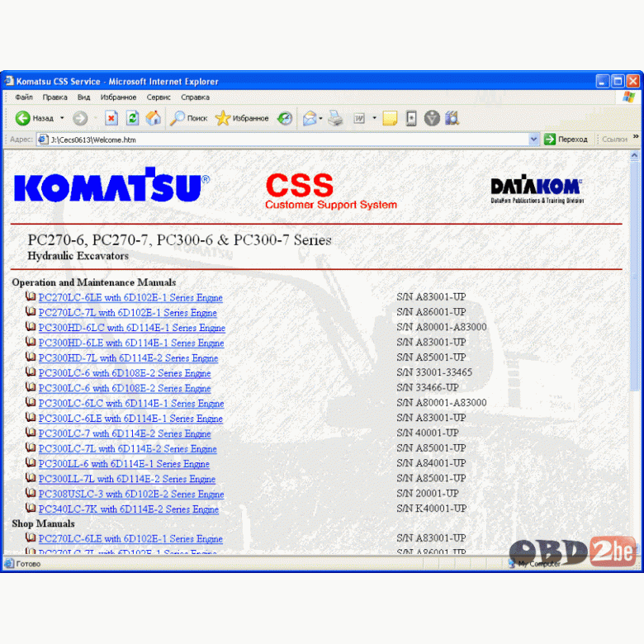Screen dimensions: 644x644
Task: Click the S/N 20001-UP text
Action: 427,493
